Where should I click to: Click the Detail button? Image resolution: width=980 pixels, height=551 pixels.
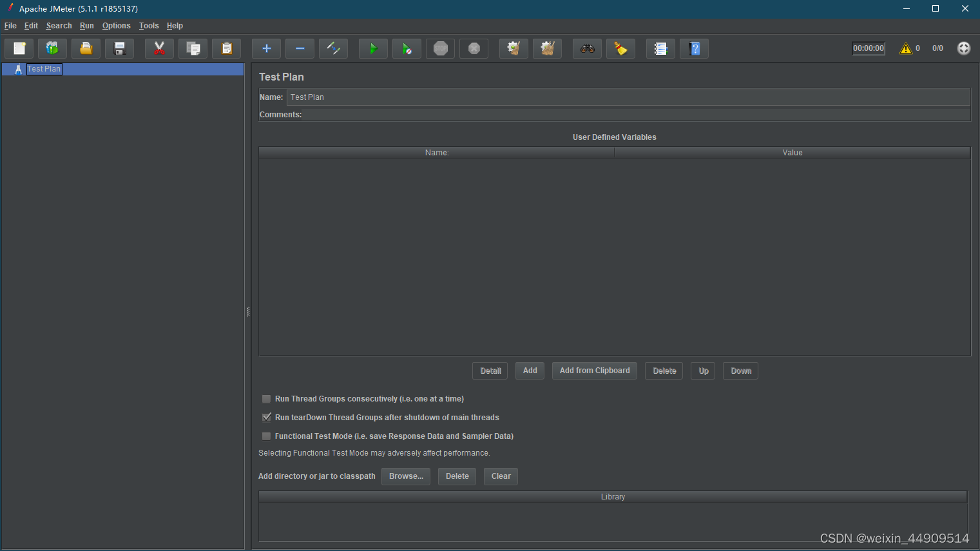(x=490, y=371)
